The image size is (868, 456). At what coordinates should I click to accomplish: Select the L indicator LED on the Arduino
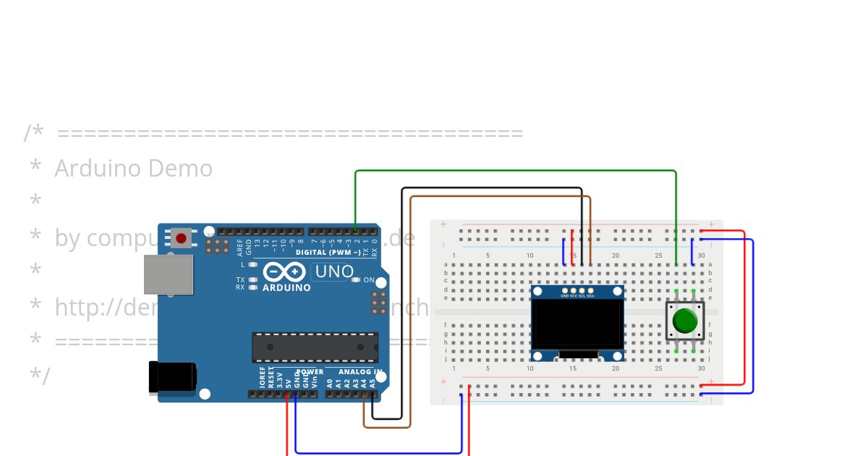(x=252, y=265)
